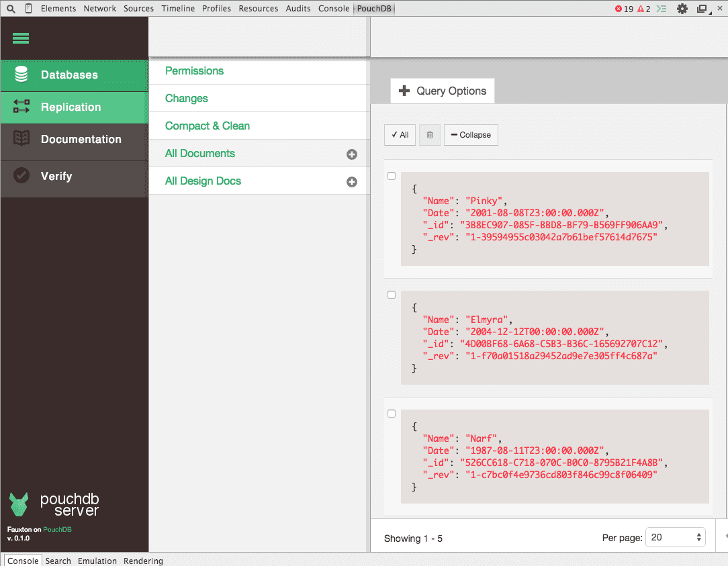Viewport: 728px width, 566px height.
Task: Open the Timeline tab
Action: point(178,8)
